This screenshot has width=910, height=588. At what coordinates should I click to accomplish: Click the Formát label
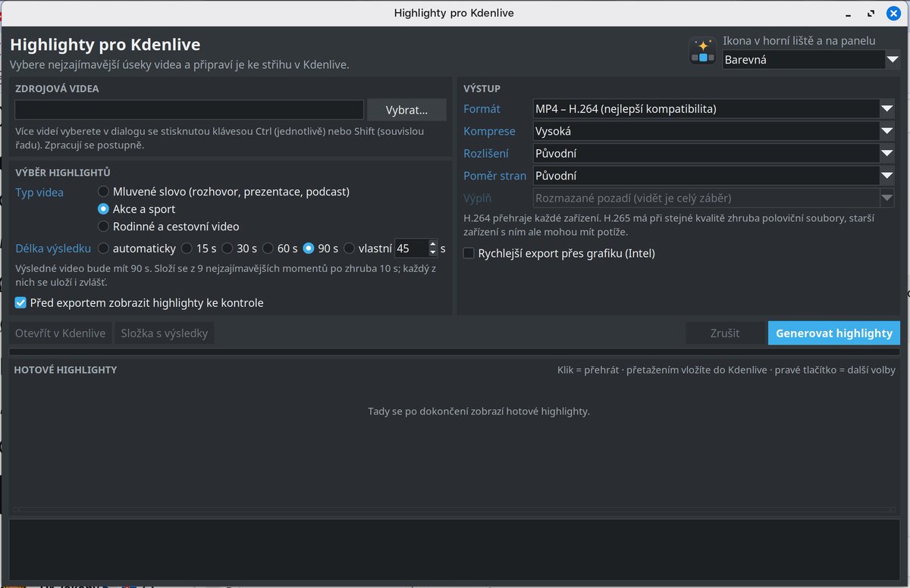click(482, 109)
